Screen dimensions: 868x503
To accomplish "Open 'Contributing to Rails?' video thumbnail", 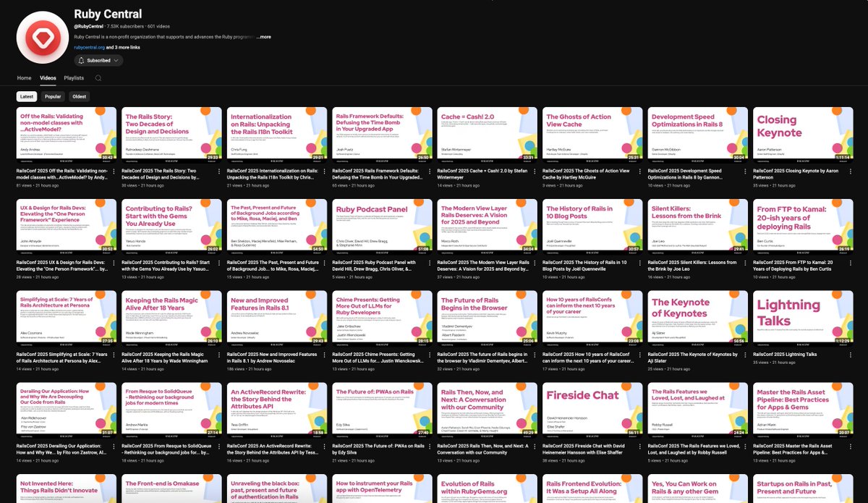I will [171, 227].
